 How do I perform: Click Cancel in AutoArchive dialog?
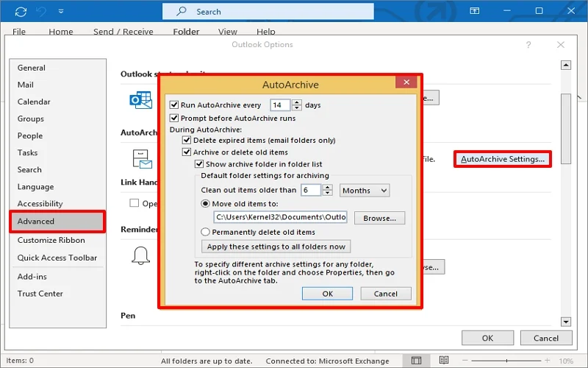coord(386,294)
